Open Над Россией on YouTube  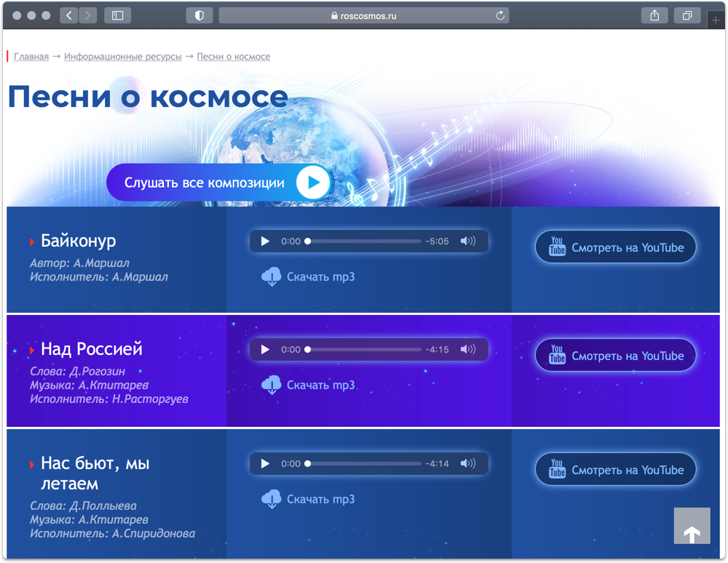(x=615, y=356)
